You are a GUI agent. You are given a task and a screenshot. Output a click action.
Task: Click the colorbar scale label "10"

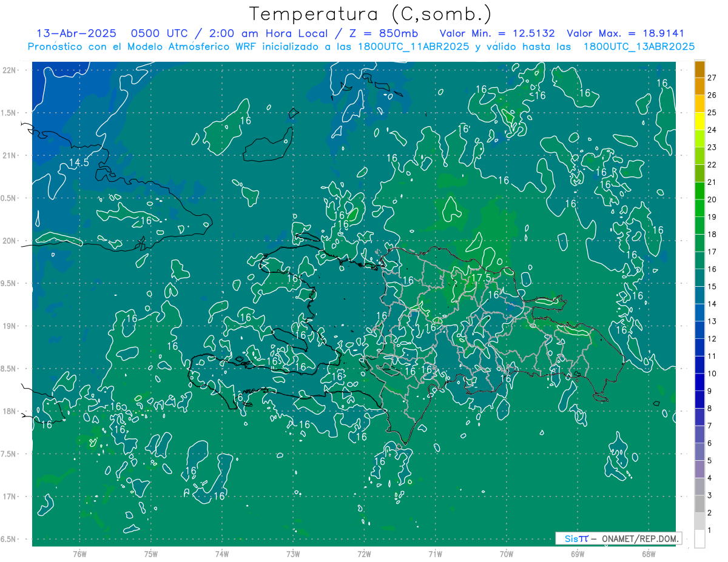(712, 373)
